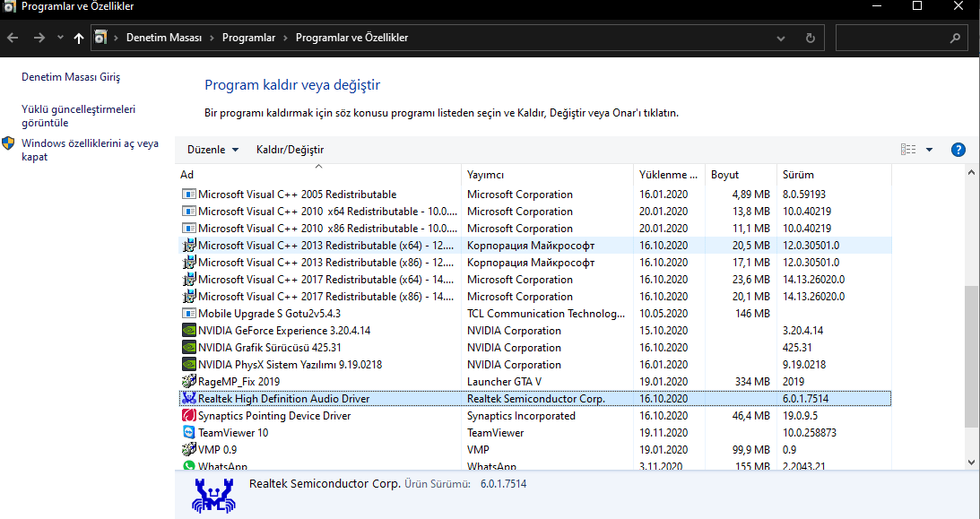Click the TeamViewer 10 program icon
The width and height of the screenshot is (980, 519).
[189, 433]
